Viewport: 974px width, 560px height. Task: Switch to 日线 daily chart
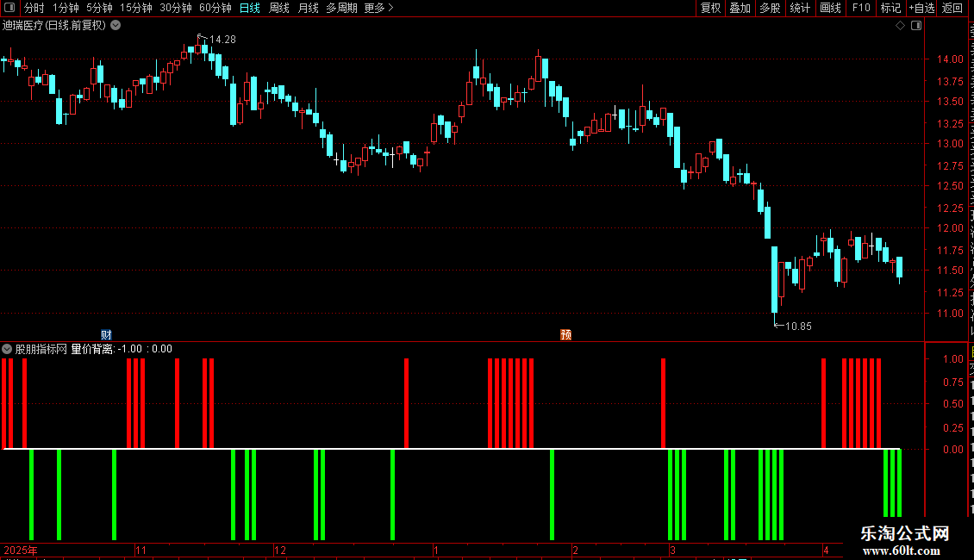point(250,8)
